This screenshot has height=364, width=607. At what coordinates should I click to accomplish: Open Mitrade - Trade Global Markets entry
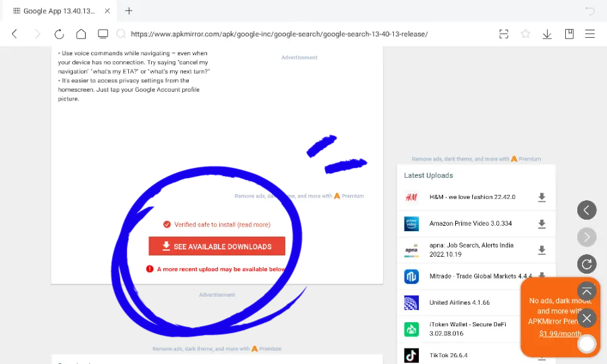click(x=480, y=276)
